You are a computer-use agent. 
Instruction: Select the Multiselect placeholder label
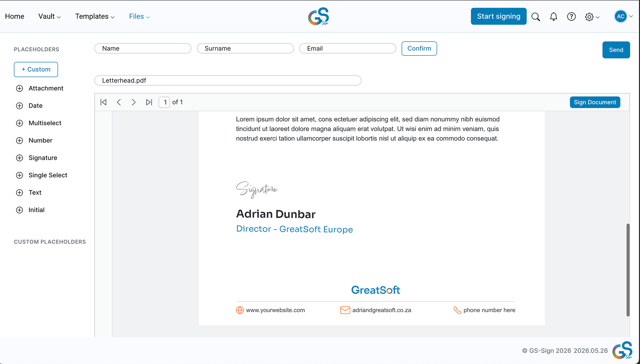tap(45, 123)
